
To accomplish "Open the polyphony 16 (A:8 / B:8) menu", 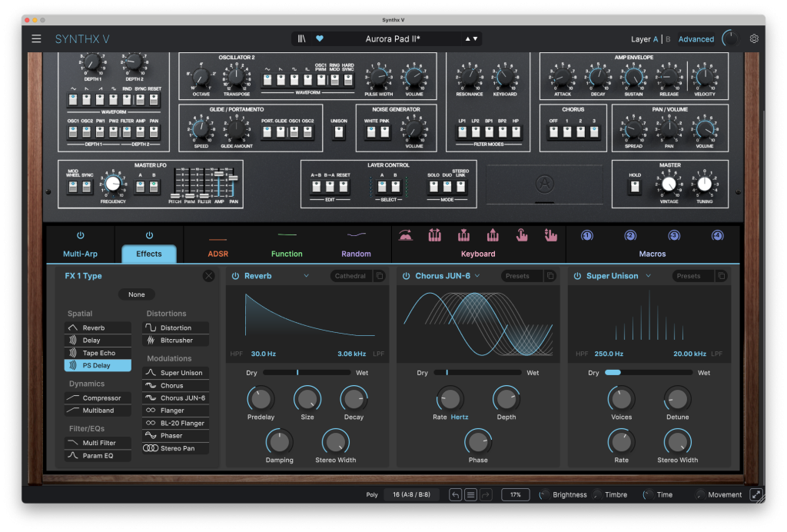I will pyautogui.click(x=411, y=495).
